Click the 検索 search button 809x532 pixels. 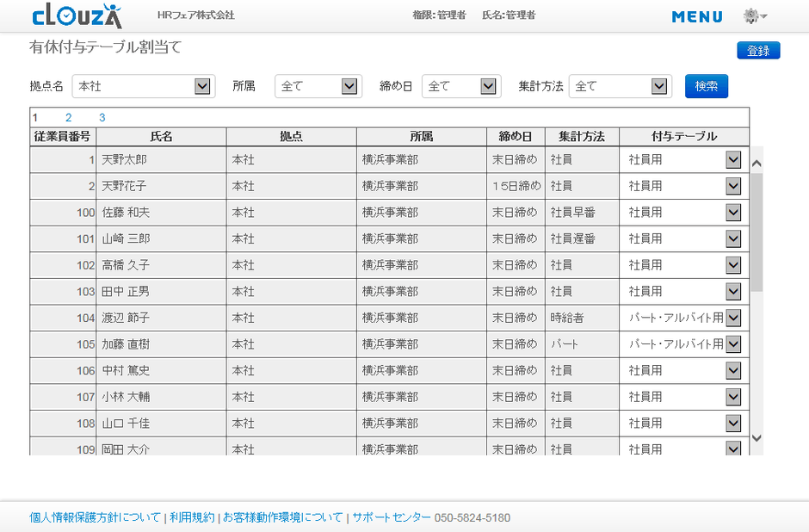[706, 86]
